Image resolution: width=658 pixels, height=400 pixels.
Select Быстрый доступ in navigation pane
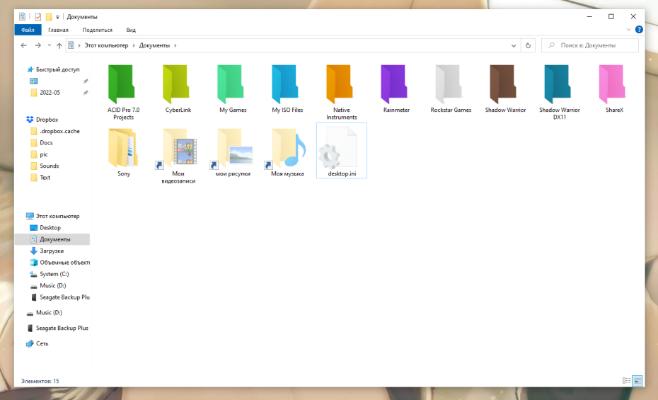(57, 69)
